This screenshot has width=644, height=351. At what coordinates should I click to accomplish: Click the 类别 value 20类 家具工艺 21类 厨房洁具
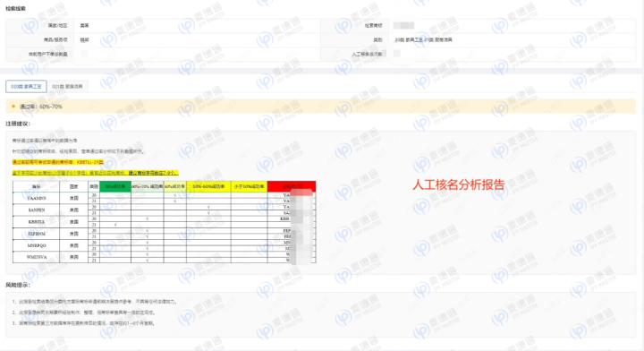(x=423, y=40)
